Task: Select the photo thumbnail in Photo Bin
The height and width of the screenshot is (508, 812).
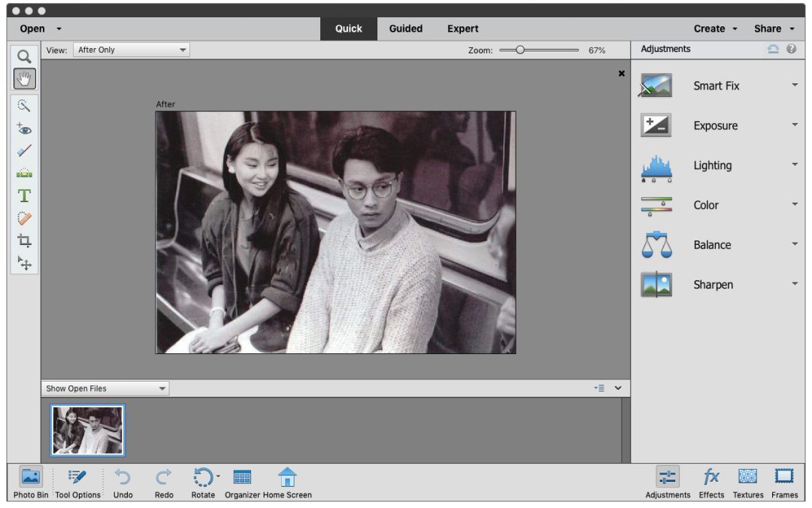Action: pyautogui.click(x=87, y=430)
